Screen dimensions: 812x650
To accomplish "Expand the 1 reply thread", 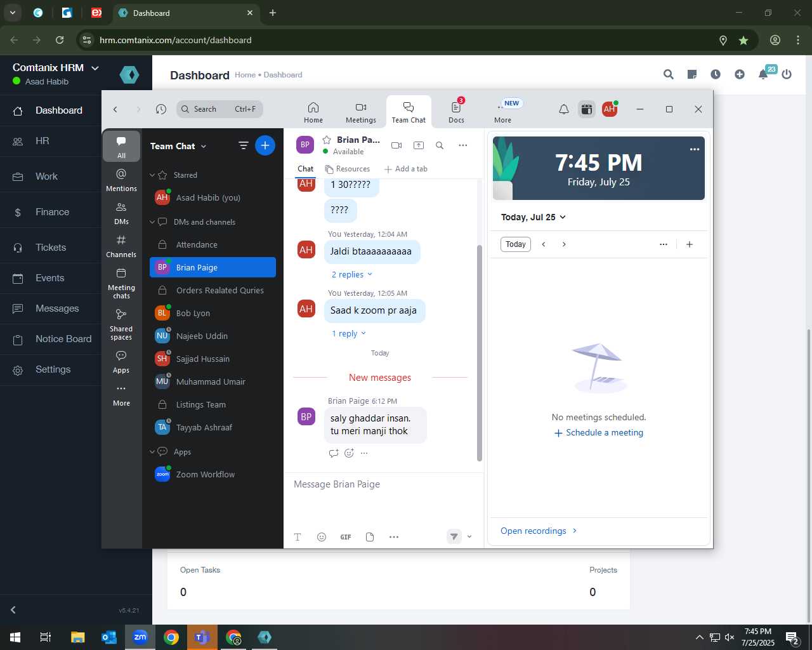I will point(349,334).
